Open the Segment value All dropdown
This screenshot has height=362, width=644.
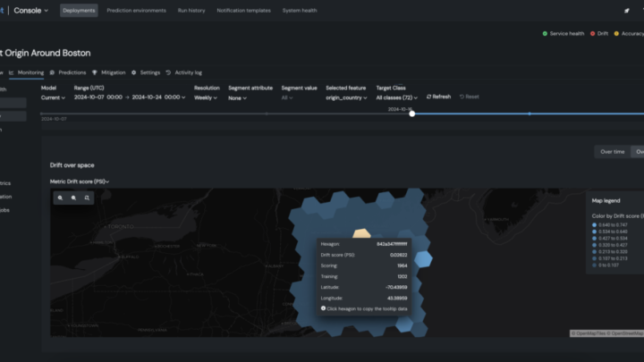[x=287, y=97]
